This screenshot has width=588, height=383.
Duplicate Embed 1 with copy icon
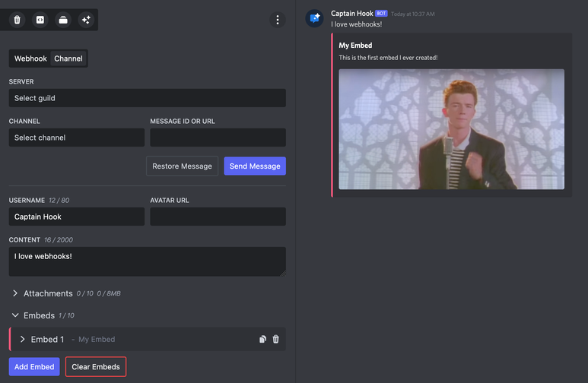(262, 339)
